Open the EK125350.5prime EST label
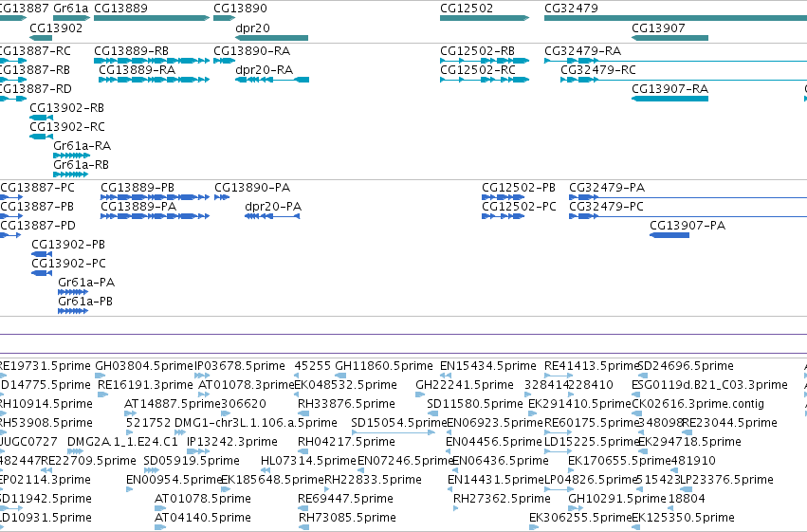This screenshot has height=532, width=807. coord(683,519)
